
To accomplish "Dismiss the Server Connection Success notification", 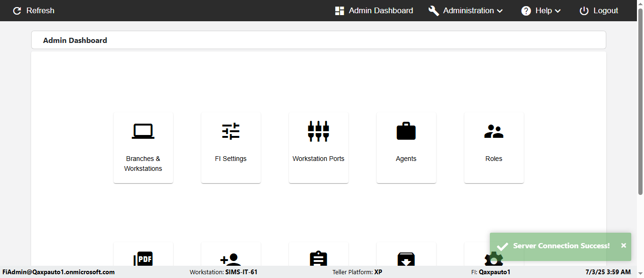I will (x=623, y=245).
